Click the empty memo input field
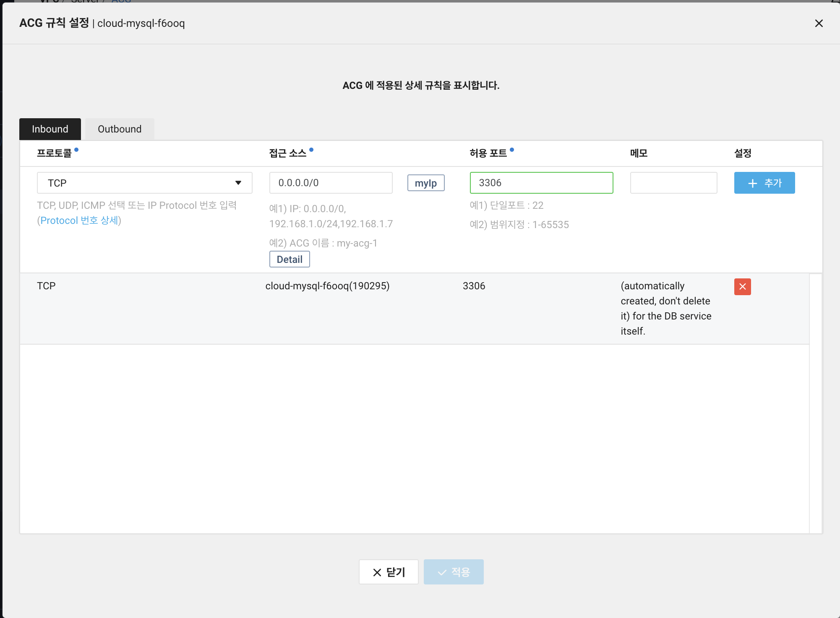 click(673, 183)
